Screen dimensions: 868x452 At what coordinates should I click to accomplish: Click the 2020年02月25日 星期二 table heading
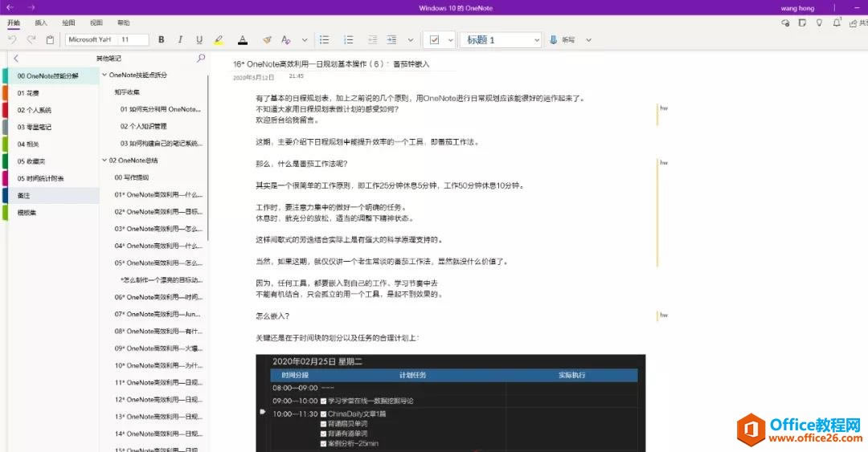click(x=317, y=361)
